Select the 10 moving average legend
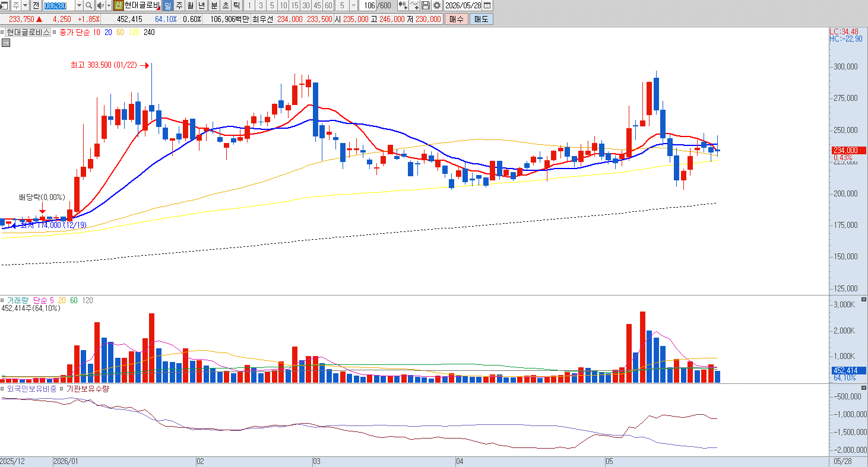 [97, 33]
